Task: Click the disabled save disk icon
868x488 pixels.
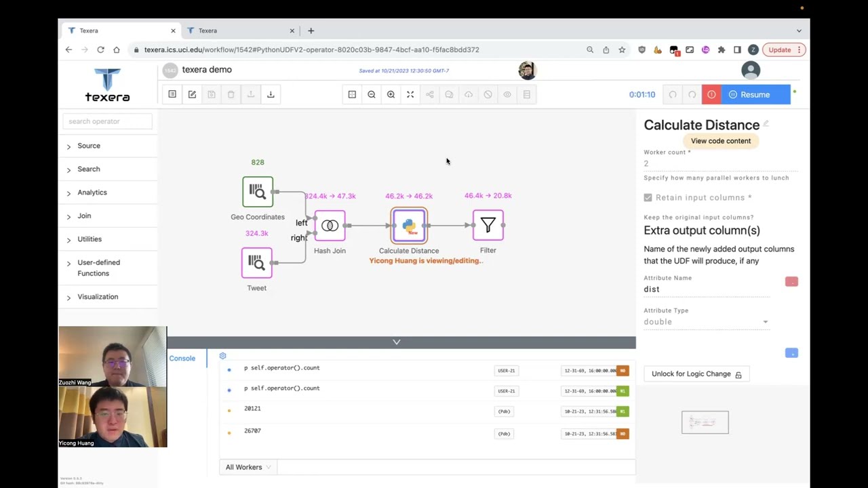Action: pos(212,94)
